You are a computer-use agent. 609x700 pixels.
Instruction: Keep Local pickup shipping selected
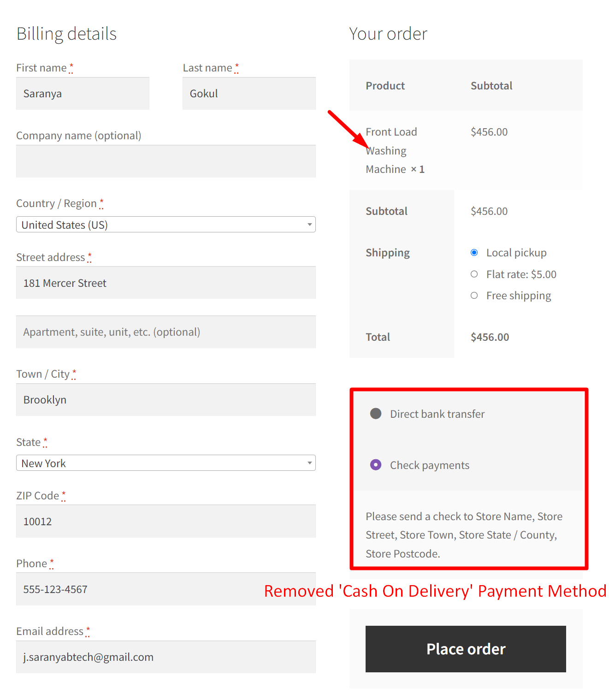474,252
